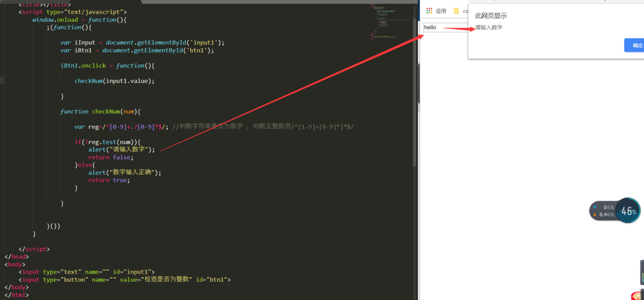Click the }else{ line

point(85,165)
